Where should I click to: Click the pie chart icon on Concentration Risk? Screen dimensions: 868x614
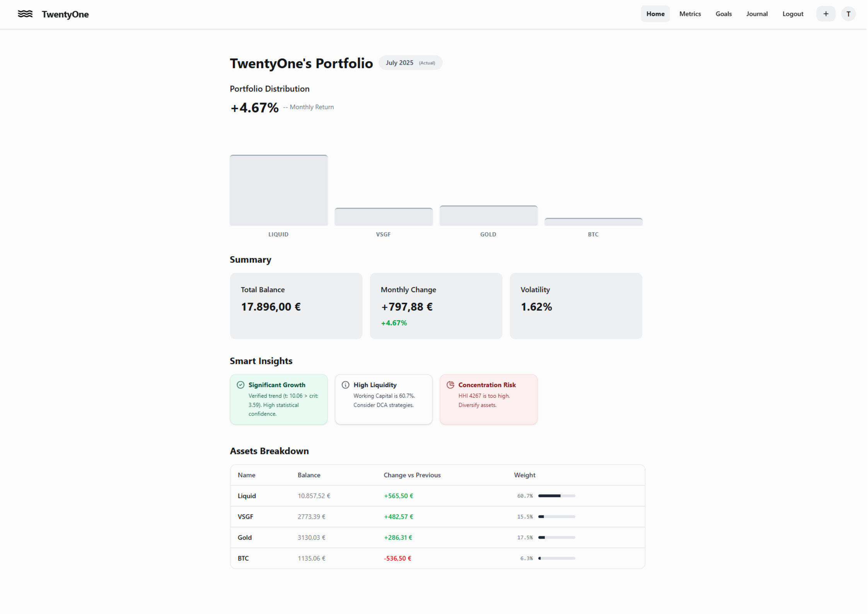click(x=450, y=385)
